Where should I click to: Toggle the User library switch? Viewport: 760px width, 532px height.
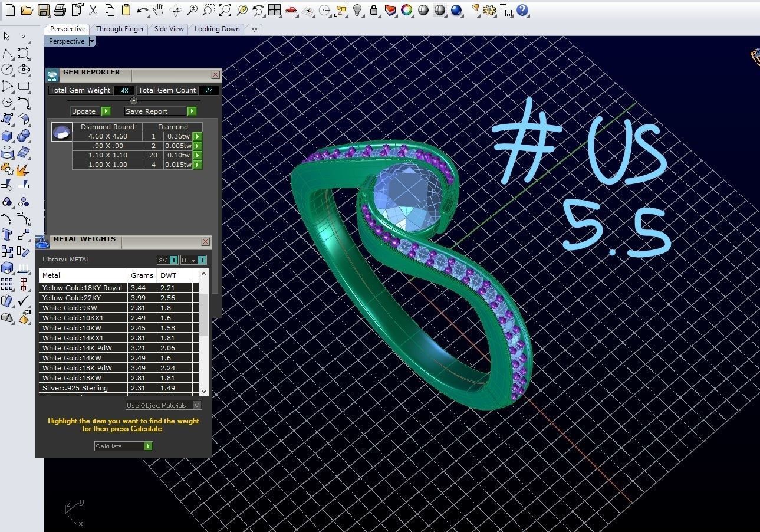tap(193, 260)
